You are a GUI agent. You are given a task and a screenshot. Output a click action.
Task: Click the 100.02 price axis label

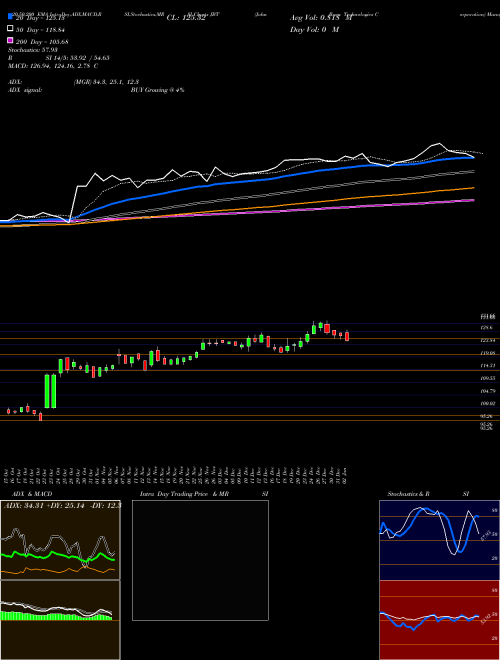point(487,404)
